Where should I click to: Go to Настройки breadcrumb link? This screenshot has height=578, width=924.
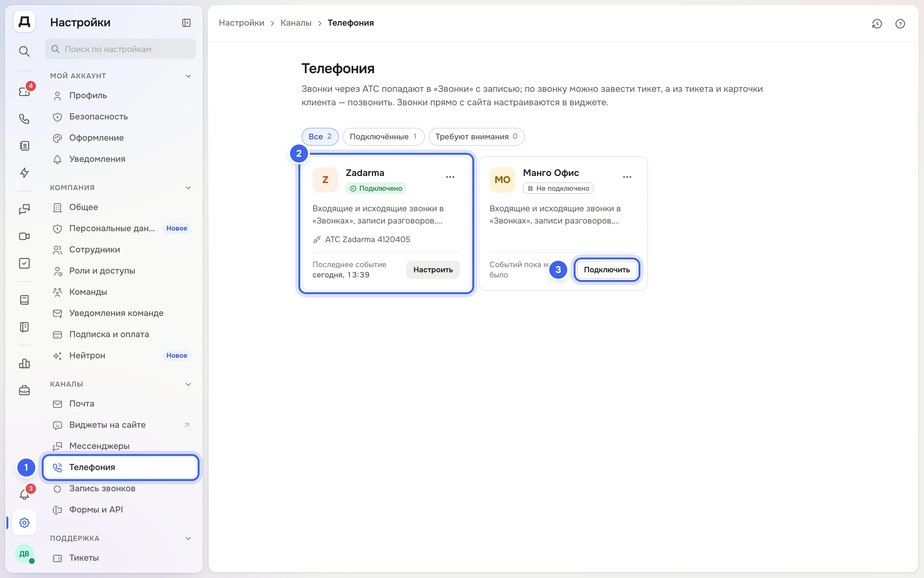pos(242,23)
